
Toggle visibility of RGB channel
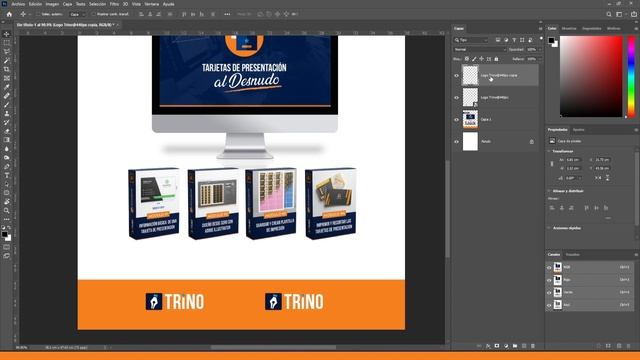tap(549, 267)
